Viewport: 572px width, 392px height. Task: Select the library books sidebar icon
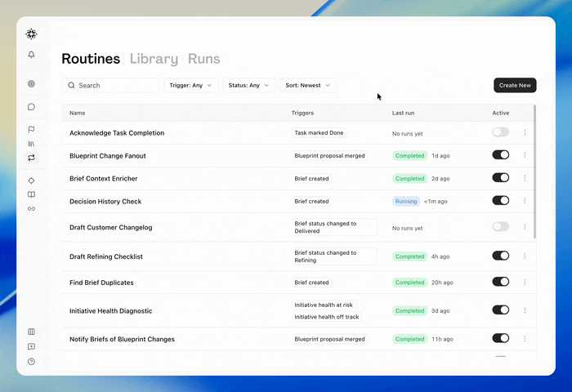pos(31,144)
